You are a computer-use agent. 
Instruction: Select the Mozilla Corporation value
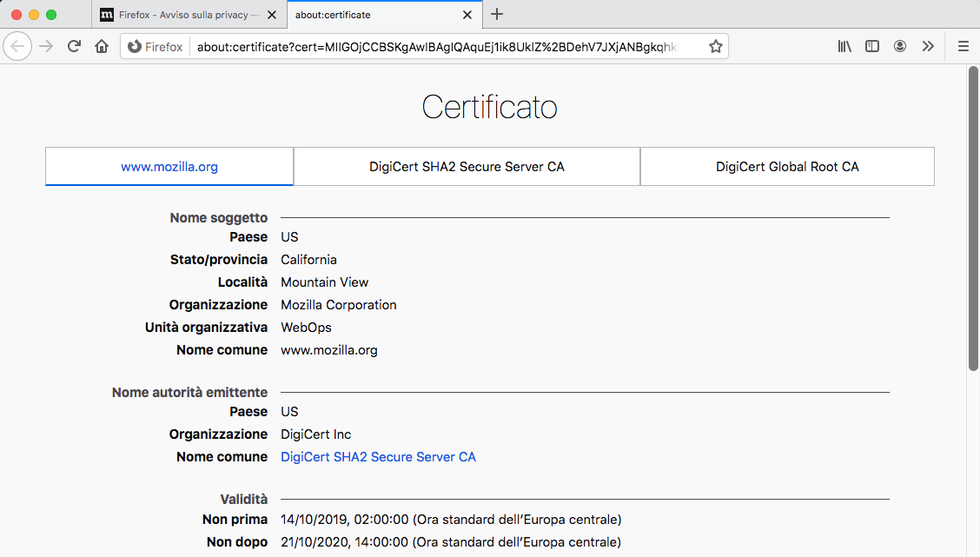tap(339, 305)
